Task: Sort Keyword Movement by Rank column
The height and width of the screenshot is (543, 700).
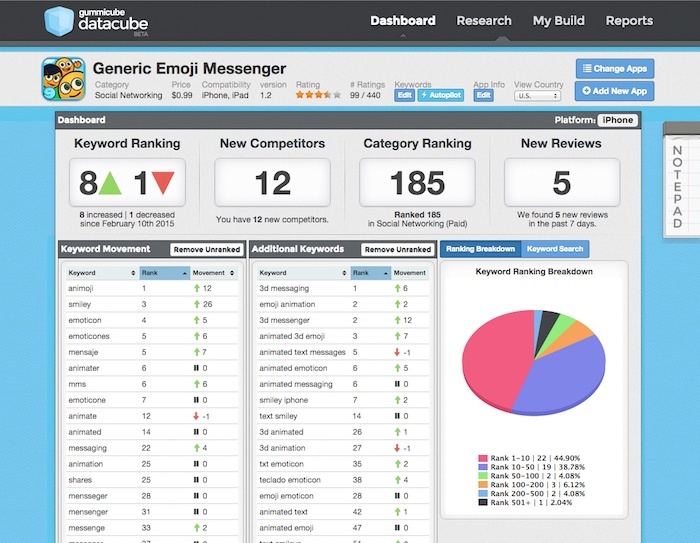Action: 165,273
